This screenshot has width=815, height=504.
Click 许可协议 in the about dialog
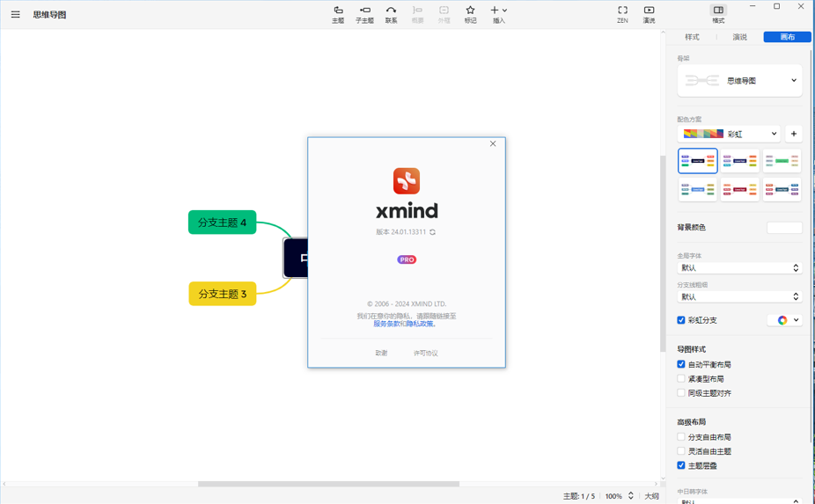point(426,353)
